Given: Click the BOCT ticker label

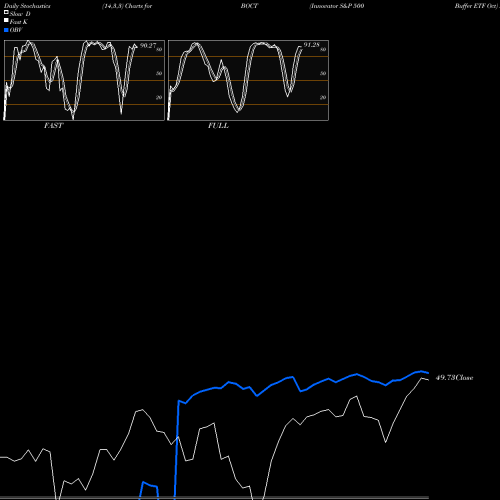Looking at the screenshot, I should pyautogui.click(x=249, y=6).
